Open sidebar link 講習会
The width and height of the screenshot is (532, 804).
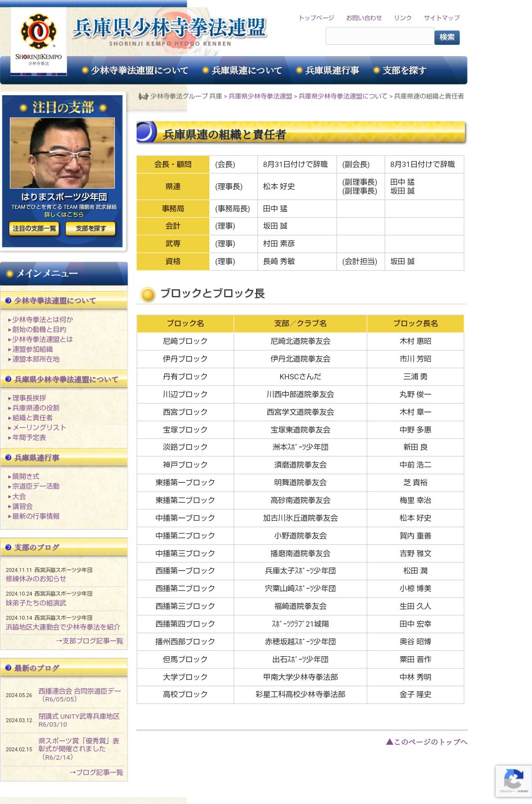pyautogui.click(x=22, y=506)
